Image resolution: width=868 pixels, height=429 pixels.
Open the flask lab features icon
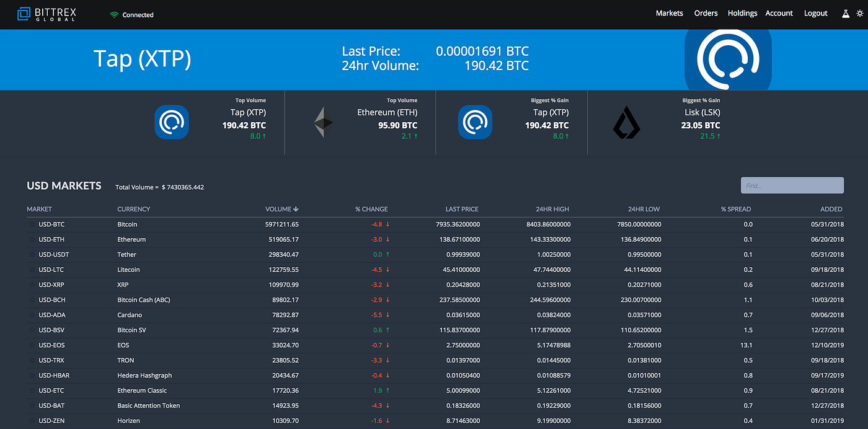coord(845,13)
